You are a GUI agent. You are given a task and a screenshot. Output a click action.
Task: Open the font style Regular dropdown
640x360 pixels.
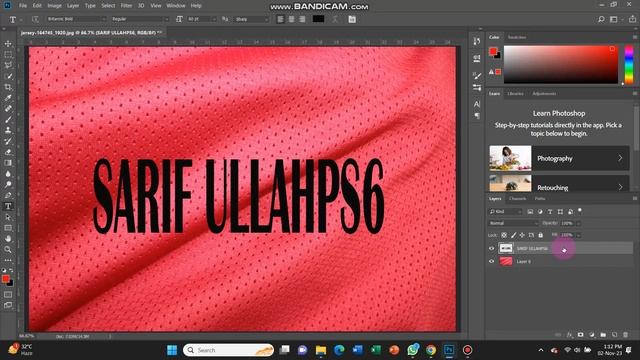click(x=140, y=19)
